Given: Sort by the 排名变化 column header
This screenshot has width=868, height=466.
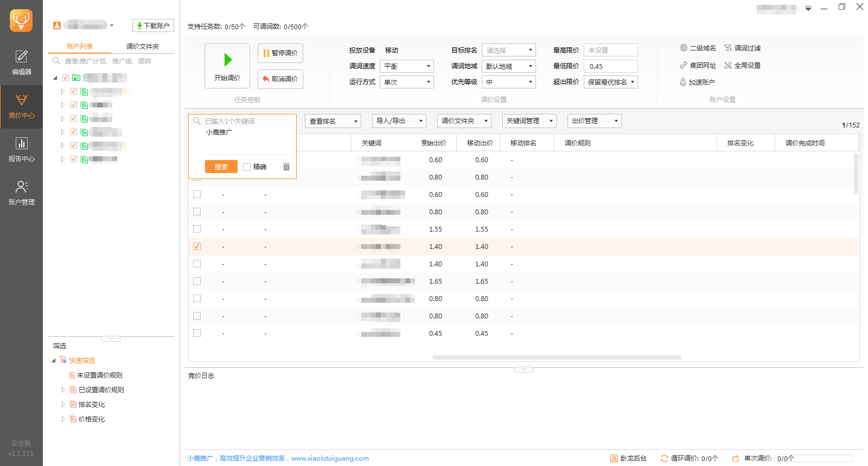Looking at the screenshot, I should click(x=741, y=143).
